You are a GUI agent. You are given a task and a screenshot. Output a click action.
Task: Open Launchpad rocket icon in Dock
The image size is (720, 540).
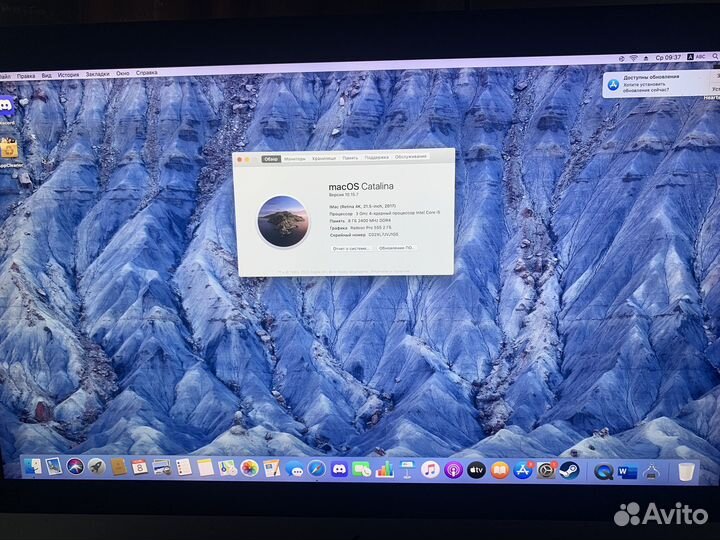coord(96,467)
